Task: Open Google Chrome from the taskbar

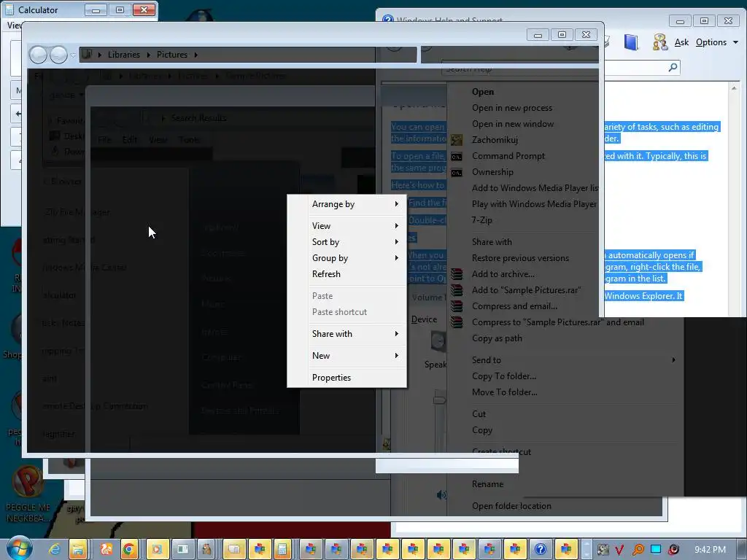Action: coord(128,549)
